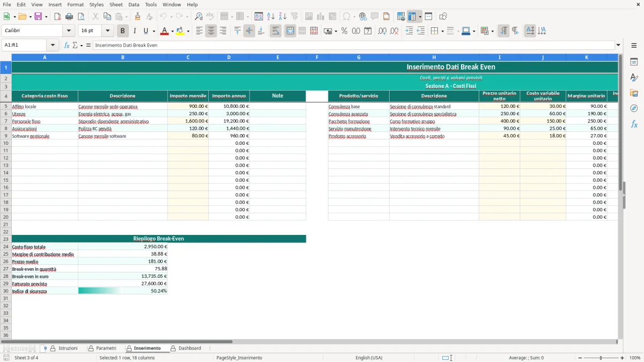Screen dimensions: 644x362
Task: Copy selection with the Copy icon
Action: click(x=107, y=17)
